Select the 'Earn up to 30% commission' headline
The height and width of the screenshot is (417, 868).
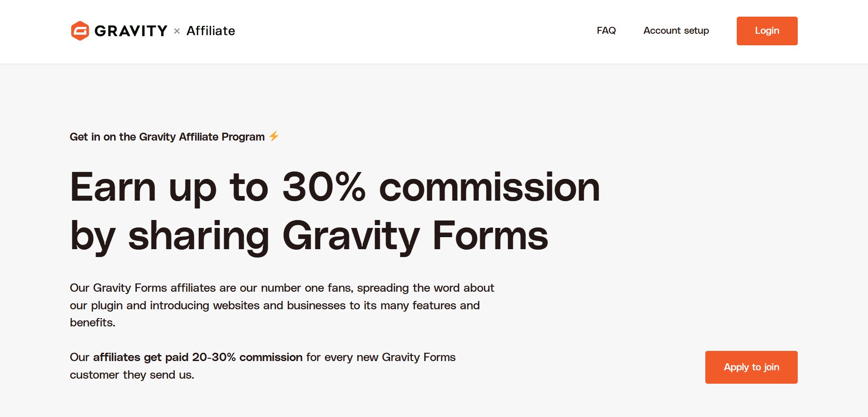pos(334,187)
